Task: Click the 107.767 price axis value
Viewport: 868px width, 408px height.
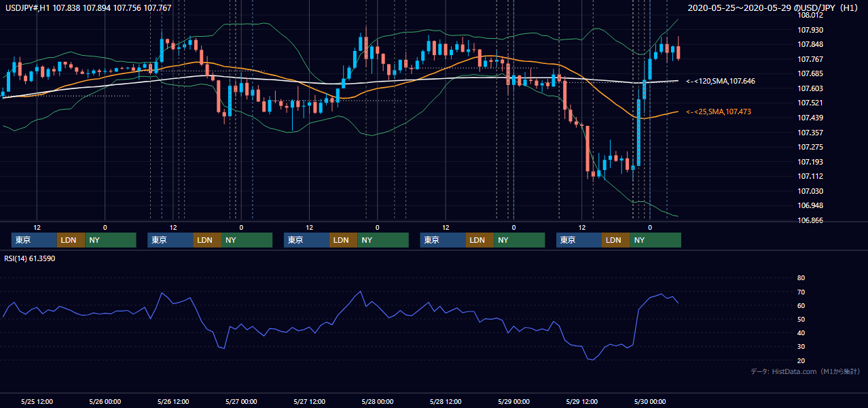Action: (810, 59)
